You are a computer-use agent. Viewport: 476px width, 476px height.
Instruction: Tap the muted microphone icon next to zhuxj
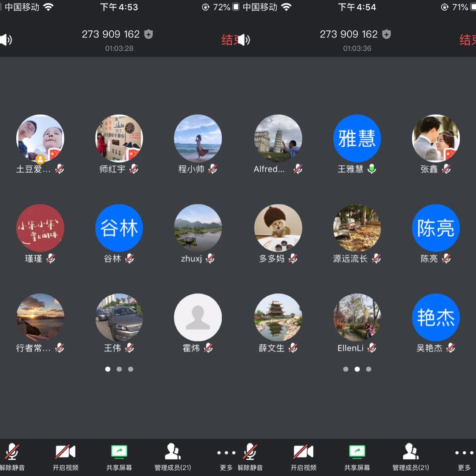point(210,259)
